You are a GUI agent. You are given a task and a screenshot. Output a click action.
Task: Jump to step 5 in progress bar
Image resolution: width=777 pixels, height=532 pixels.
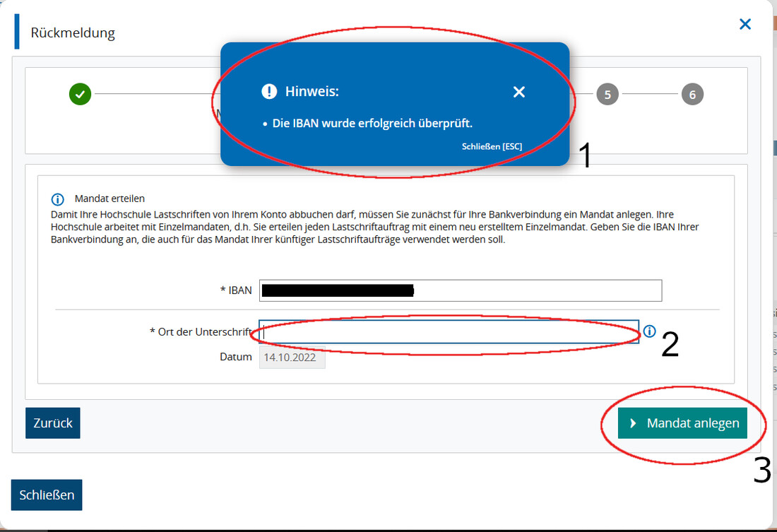(607, 94)
